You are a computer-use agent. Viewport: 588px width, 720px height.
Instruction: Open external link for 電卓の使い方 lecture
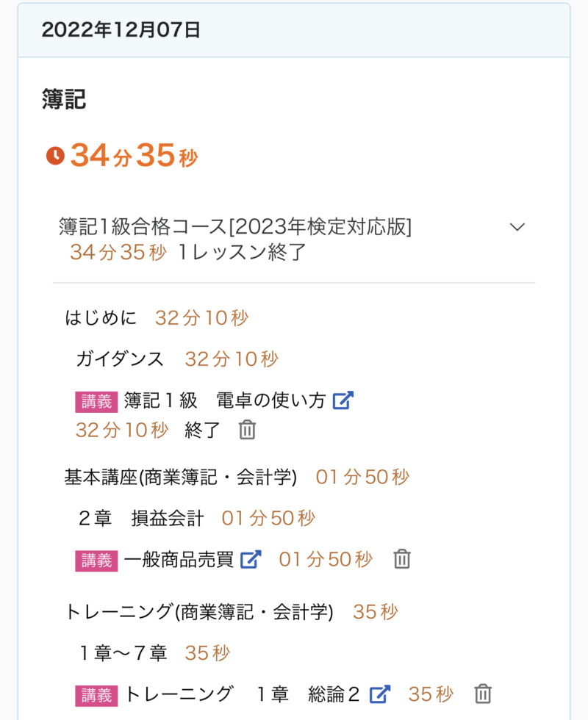click(x=343, y=401)
